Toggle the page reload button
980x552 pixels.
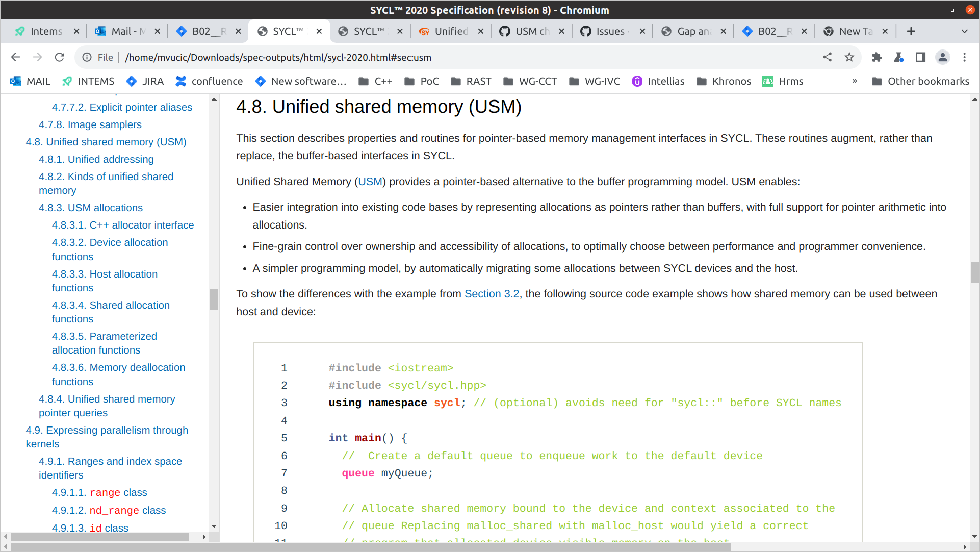click(60, 57)
